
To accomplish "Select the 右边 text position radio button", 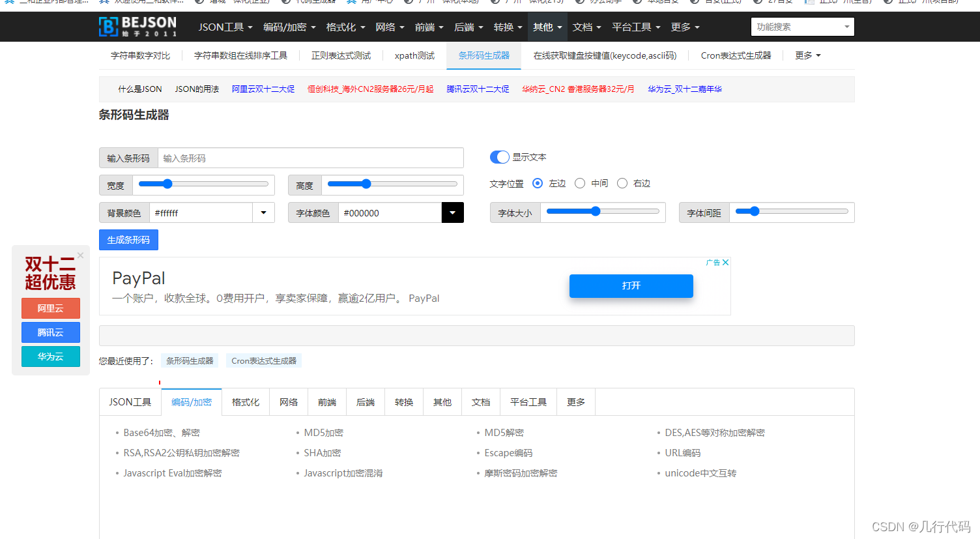I will click(x=622, y=183).
